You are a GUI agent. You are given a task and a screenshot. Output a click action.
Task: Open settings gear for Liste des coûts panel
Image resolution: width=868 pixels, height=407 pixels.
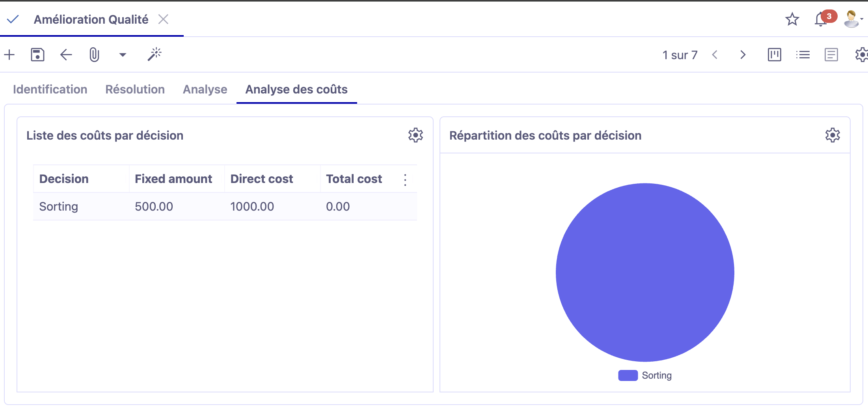tap(415, 135)
